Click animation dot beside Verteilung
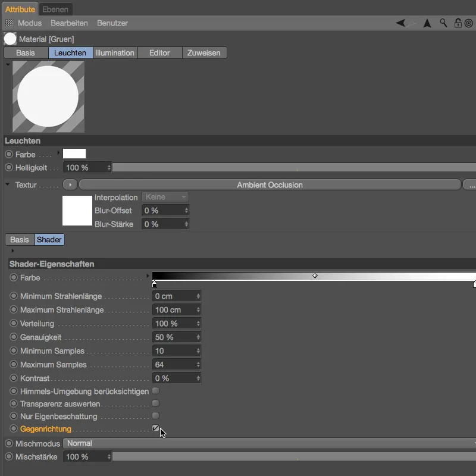 14,323
